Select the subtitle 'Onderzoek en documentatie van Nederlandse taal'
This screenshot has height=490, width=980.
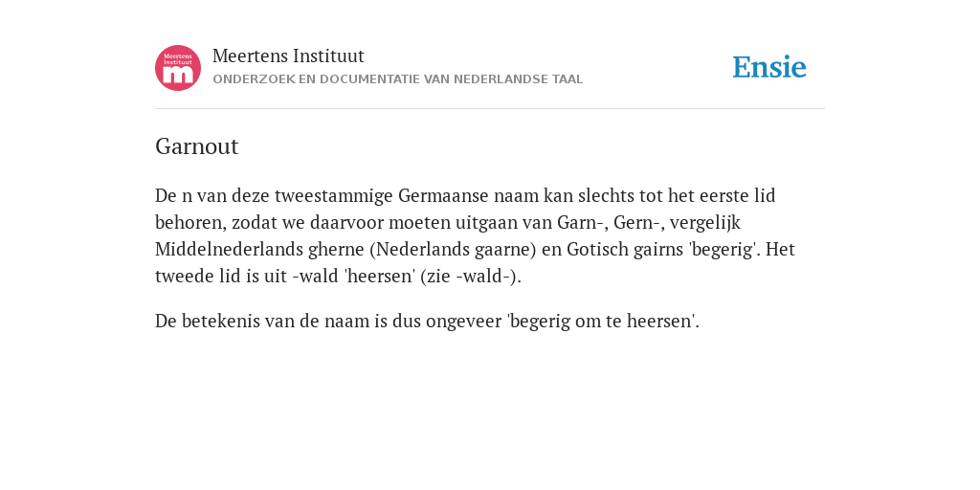coord(397,79)
